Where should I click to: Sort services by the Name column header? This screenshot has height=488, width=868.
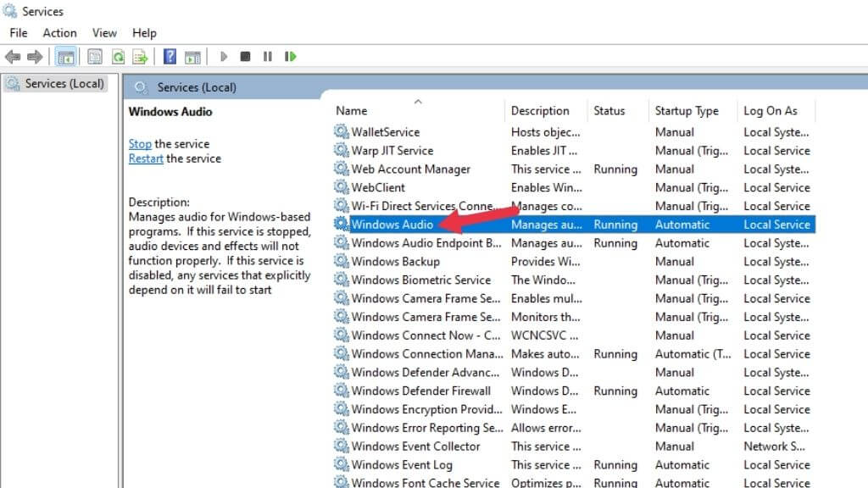(x=352, y=111)
